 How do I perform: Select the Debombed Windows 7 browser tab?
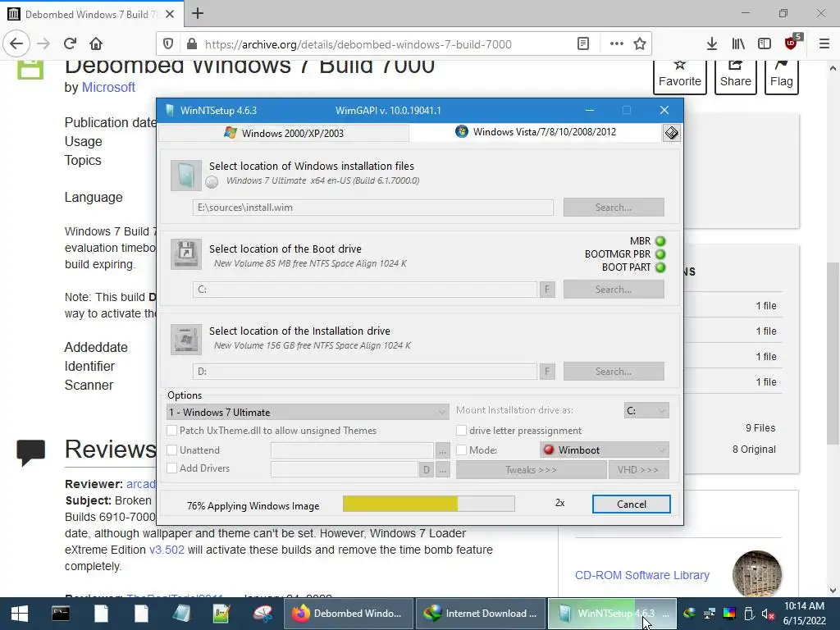pos(91,14)
